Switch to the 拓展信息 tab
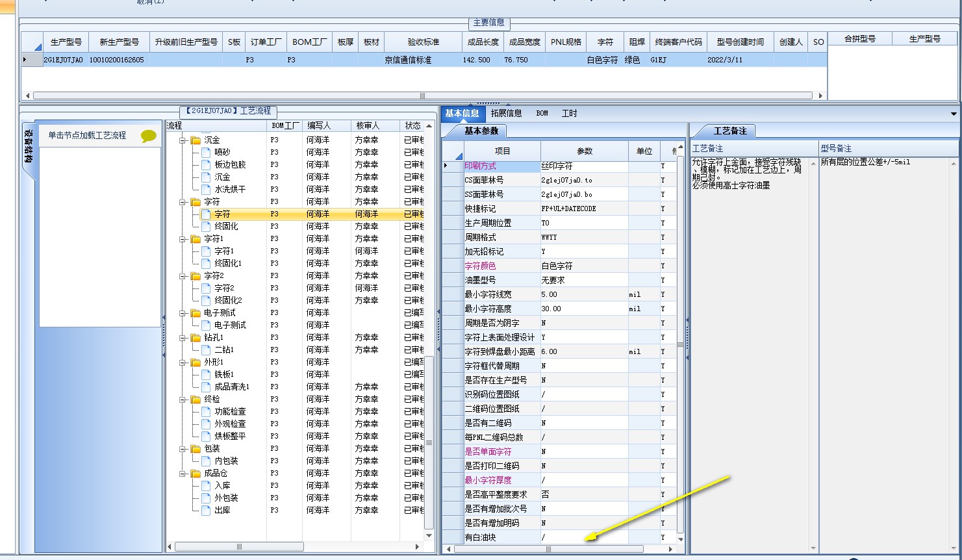This screenshot has width=962, height=560. pyautogui.click(x=506, y=113)
